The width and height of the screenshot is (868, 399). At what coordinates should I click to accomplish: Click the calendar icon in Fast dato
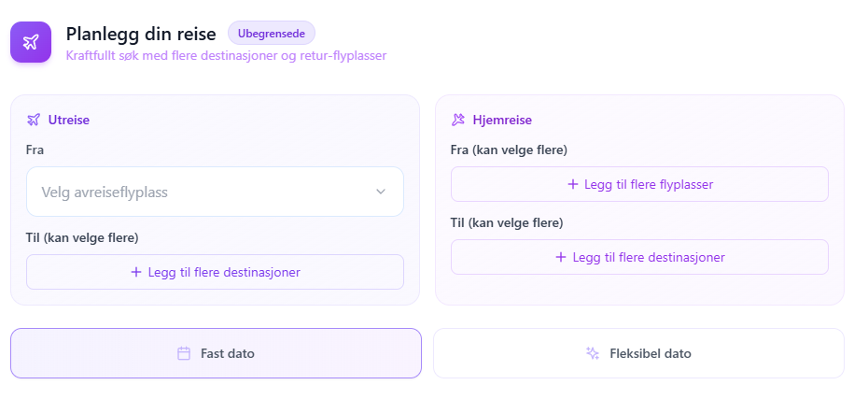pyautogui.click(x=184, y=353)
